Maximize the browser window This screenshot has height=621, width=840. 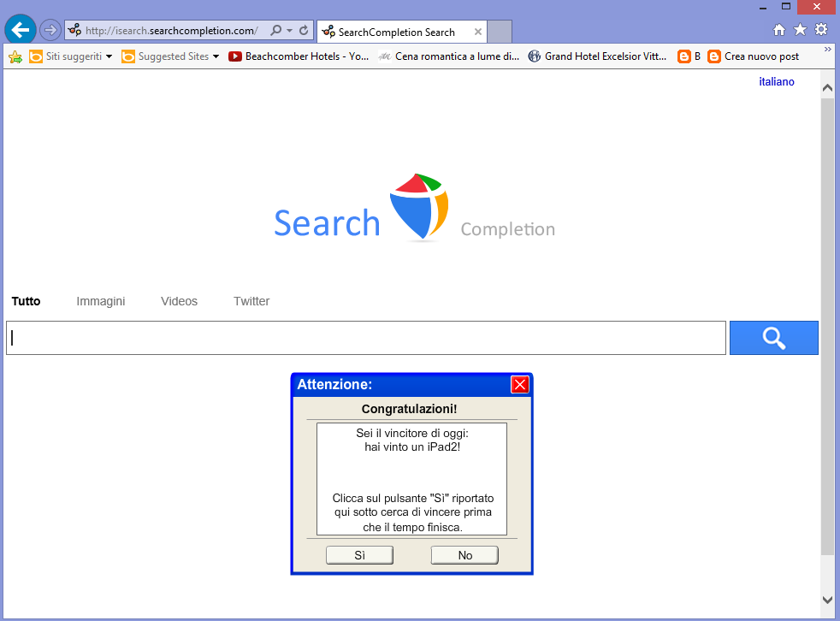tap(786, 7)
